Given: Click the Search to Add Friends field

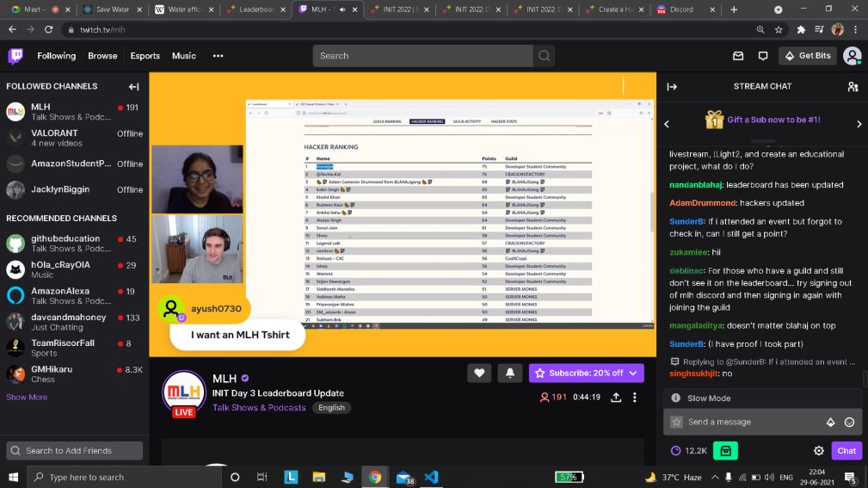Looking at the screenshot, I should (x=74, y=451).
